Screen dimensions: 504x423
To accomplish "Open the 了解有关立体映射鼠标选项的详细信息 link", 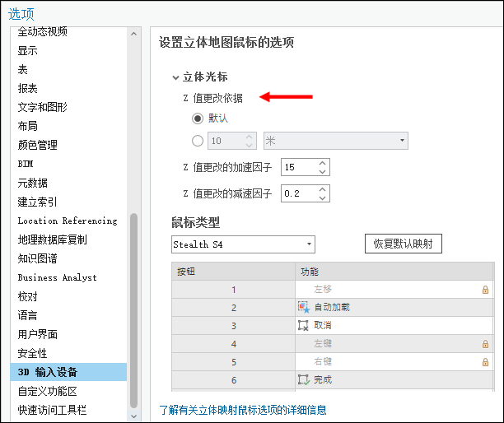I will 247,409.
